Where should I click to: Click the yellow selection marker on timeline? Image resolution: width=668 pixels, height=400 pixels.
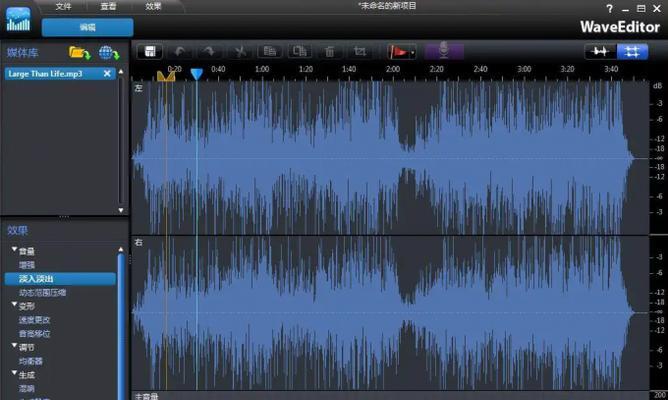pyautogui.click(x=166, y=76)
